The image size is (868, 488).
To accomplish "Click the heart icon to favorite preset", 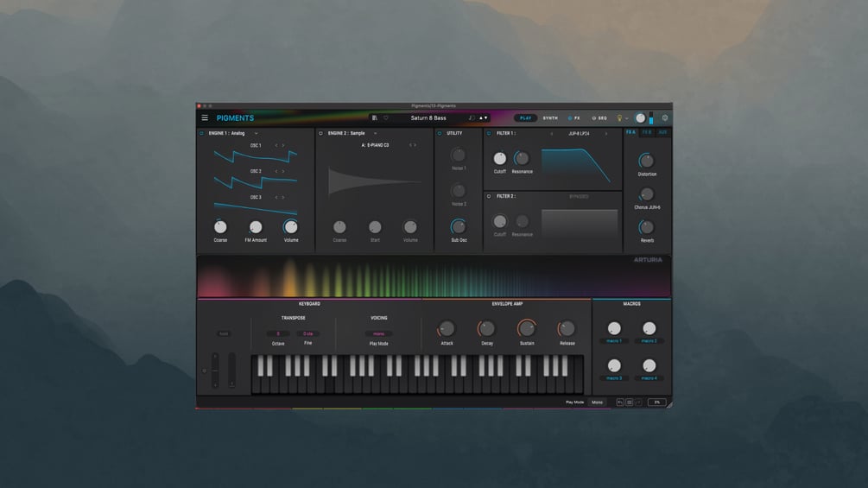I will (386, 117).
